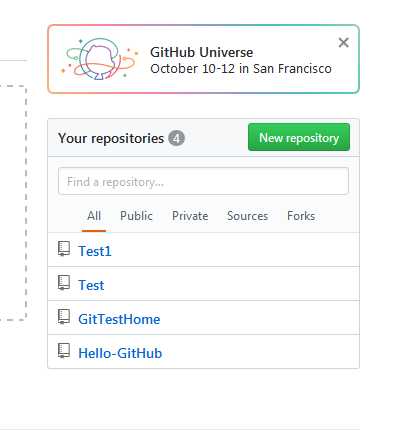Viewport: 416px width, 431px height.
Task: Open the Hello-GitHub repository
Action: [120, 353]
